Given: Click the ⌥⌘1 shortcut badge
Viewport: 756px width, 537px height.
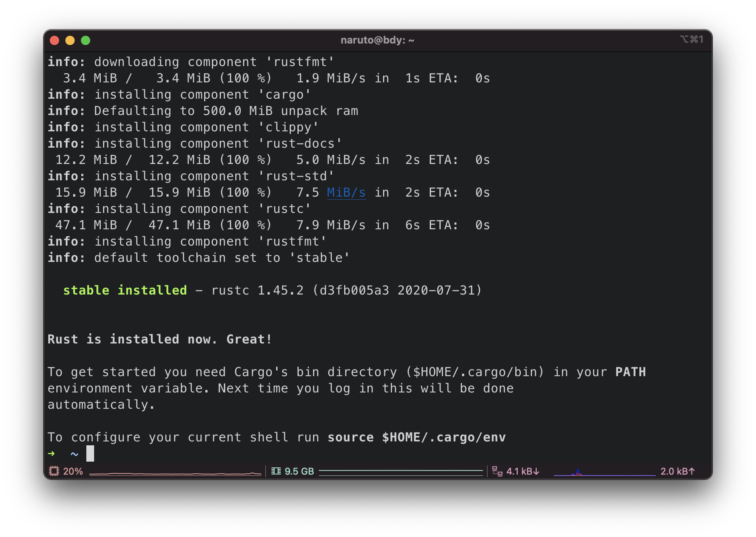Looking at the screenshot, I should [692, 39].
